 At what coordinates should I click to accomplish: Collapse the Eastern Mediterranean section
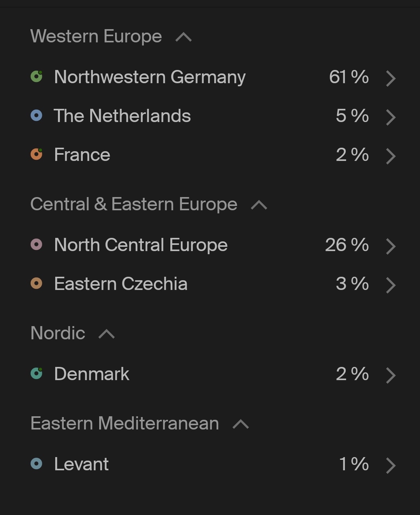click(241, 424)
